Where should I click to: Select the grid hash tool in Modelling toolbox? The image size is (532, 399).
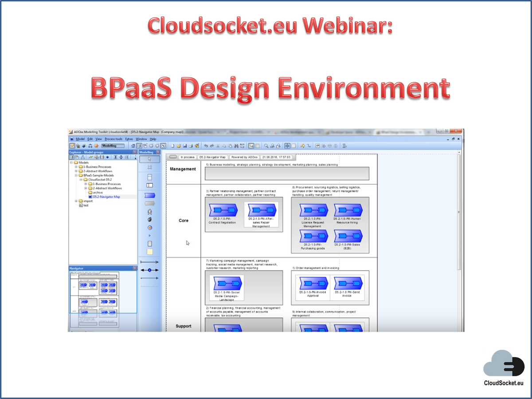click(150, 167)
